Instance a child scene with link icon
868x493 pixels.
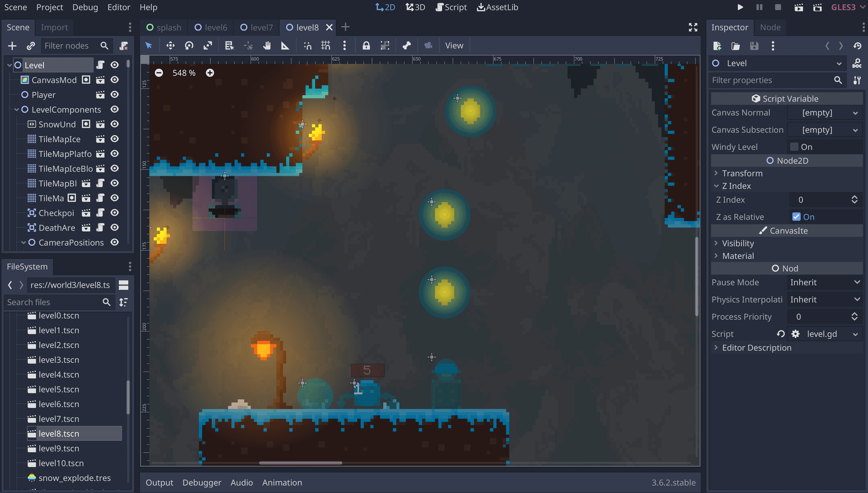coord(31,46)
